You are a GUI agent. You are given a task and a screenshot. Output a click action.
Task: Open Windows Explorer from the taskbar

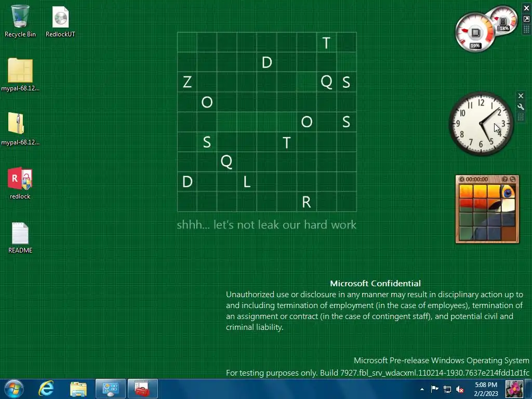(x=78, y=389)
